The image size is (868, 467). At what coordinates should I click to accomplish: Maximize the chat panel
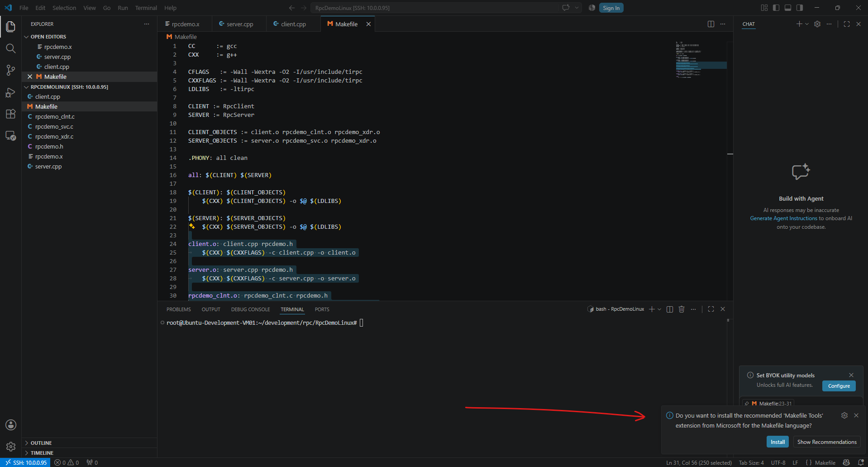click(x=847, y=24)
